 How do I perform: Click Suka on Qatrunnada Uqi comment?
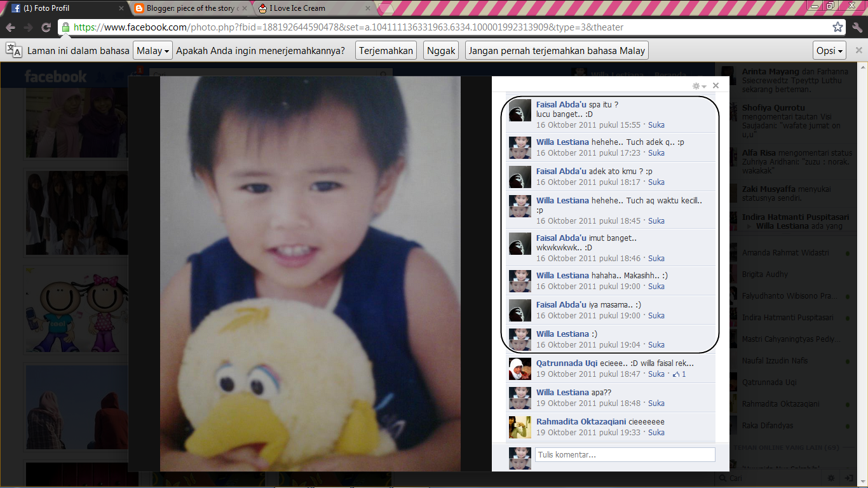(x=656, y=374)
